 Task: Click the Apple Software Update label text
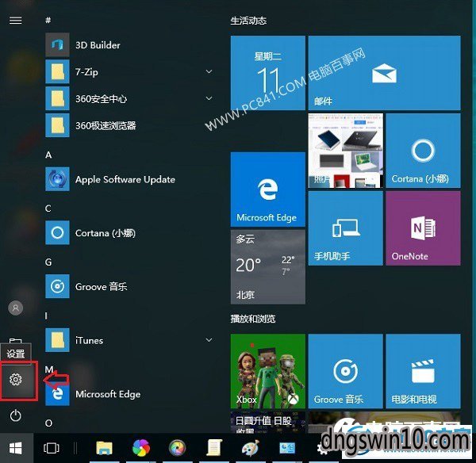point(125,180)
